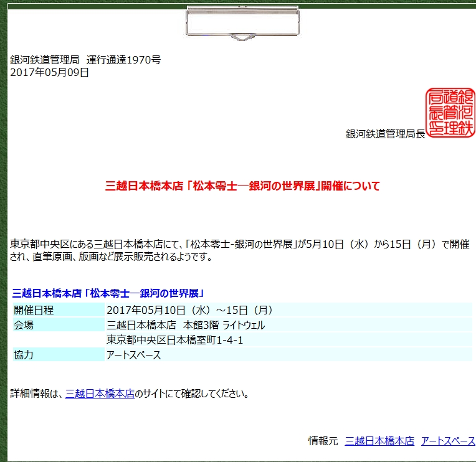Click the 開催日程 table label
Viewport: 476px width, 462px height.
click(59, 310)
